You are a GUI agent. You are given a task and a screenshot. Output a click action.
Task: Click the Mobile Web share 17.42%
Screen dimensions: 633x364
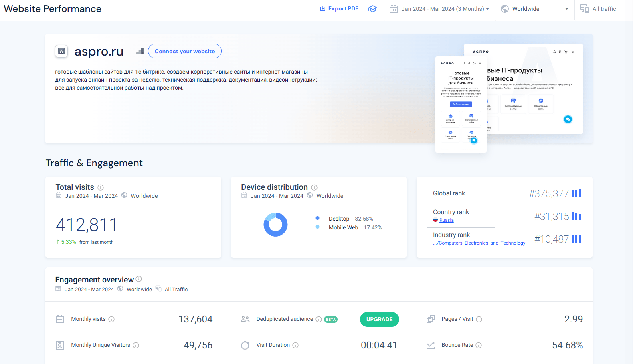pyautogui.click(x=373, y=227)
